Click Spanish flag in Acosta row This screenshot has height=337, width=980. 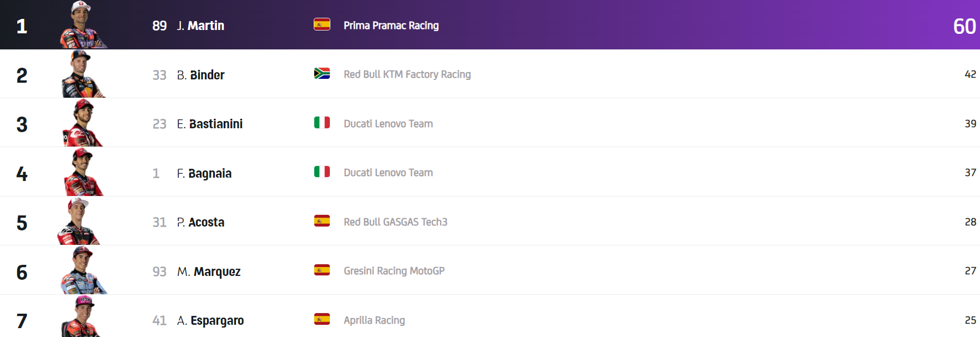(322, 221)
